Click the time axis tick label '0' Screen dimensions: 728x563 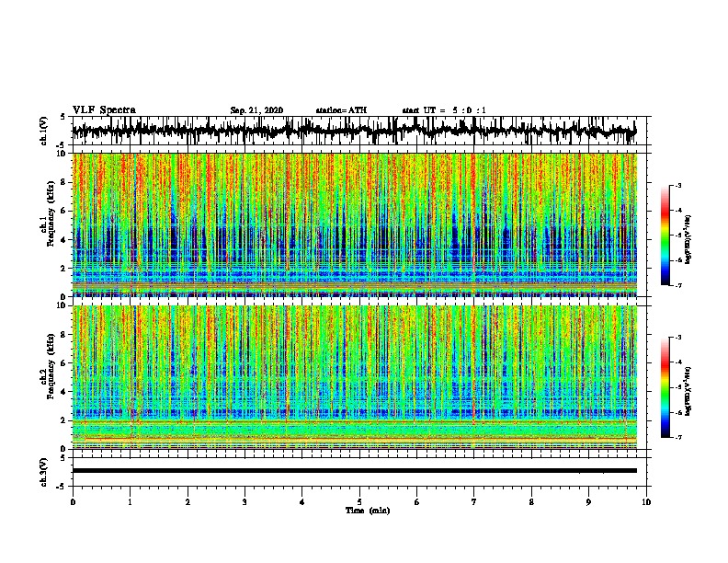(x=73, y=501)
